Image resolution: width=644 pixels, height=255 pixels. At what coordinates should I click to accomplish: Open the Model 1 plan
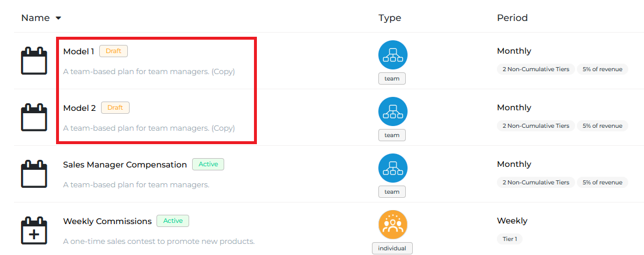[78, 51]
